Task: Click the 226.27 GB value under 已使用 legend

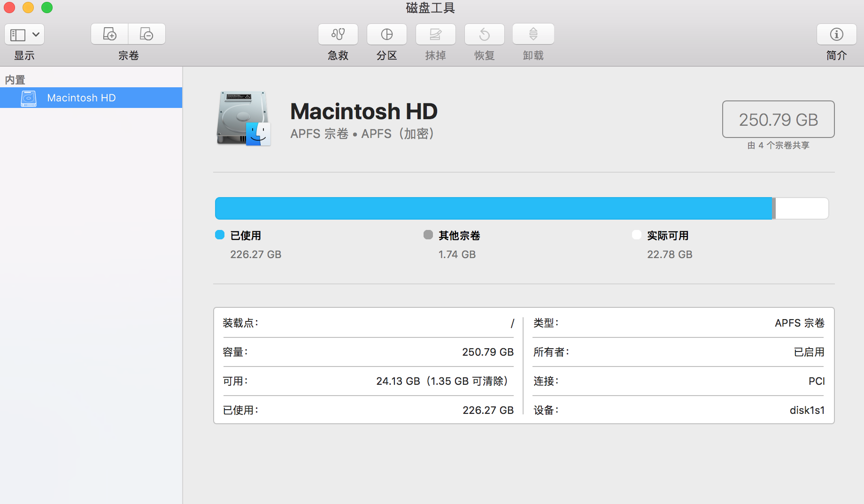Action: 255,254
